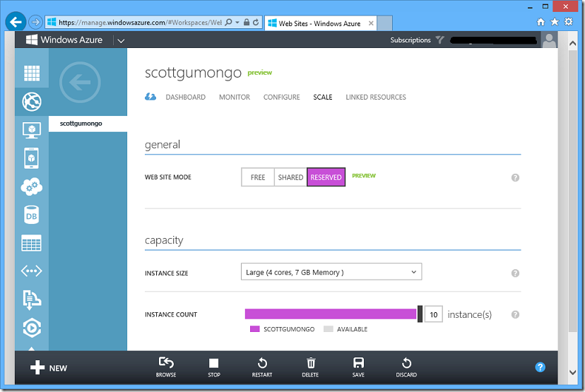Click the page scrollbar up arrow
Image resolution: width=585 pixels, height=392 pixels.
pos(573,43)
